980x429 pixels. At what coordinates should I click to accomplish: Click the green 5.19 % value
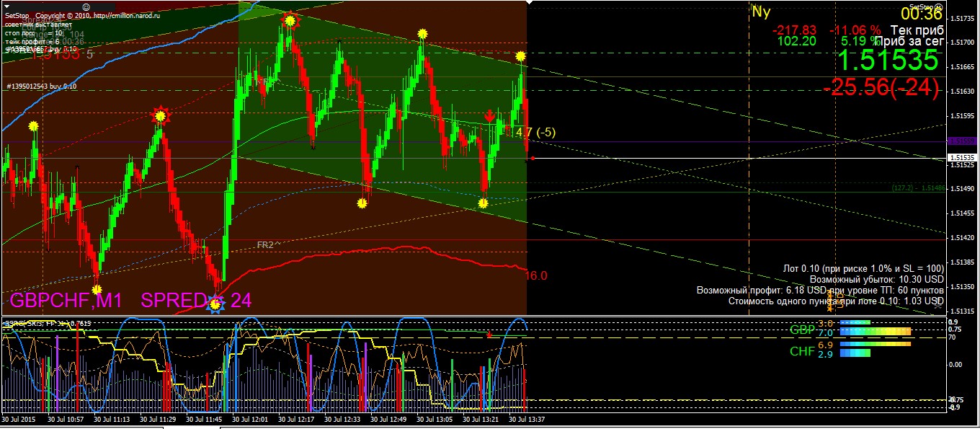(x=860, y=41)
